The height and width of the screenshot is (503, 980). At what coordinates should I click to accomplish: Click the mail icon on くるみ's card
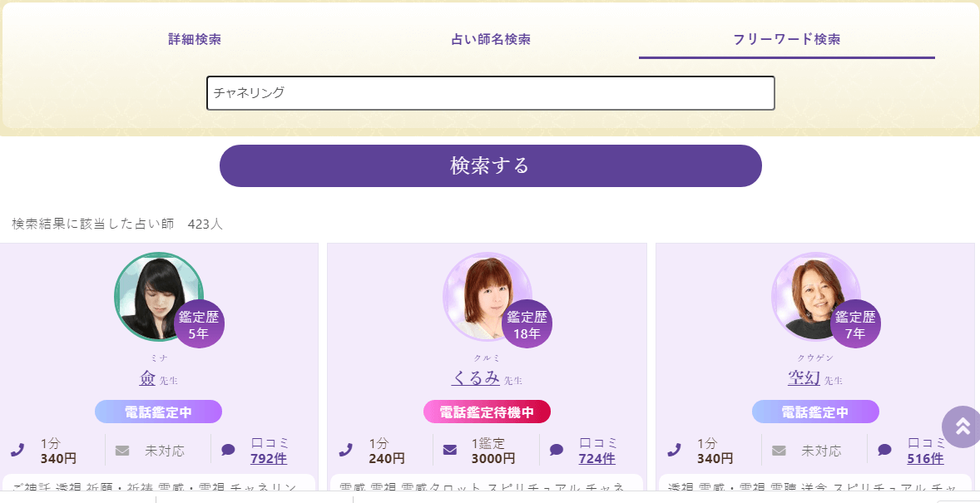[x=449, y=451]
